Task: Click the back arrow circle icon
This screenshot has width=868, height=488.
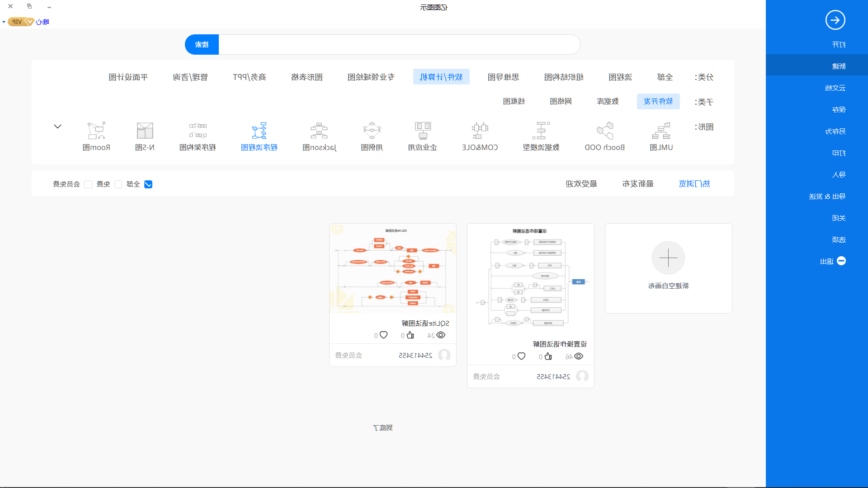Action: pos(835,20)
